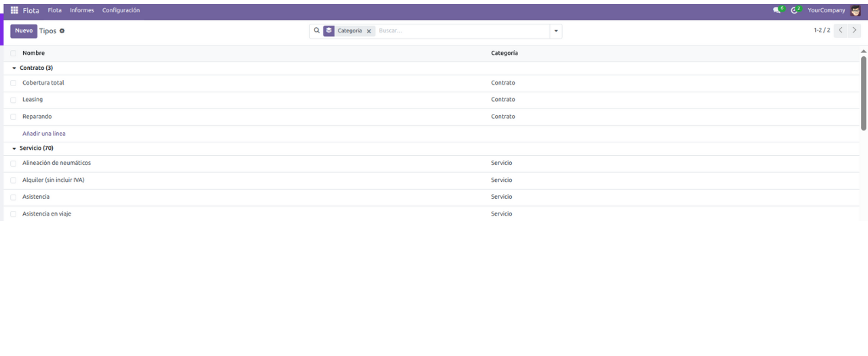Remove the Categoría filter with the x
Screen dimensions: 868x356
(x=369, y=31)
